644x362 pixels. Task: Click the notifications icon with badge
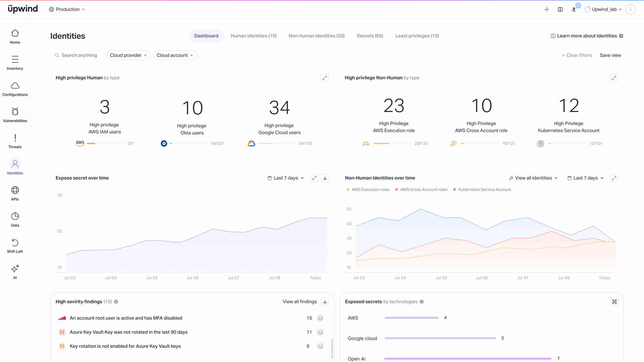click(x=574, y=9)
